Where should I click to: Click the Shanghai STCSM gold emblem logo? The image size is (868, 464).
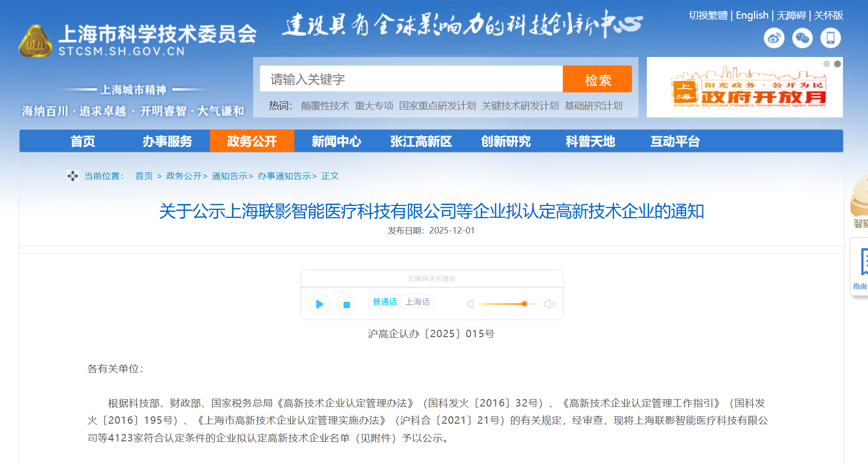pyautogui.click(x=35, y=41)
